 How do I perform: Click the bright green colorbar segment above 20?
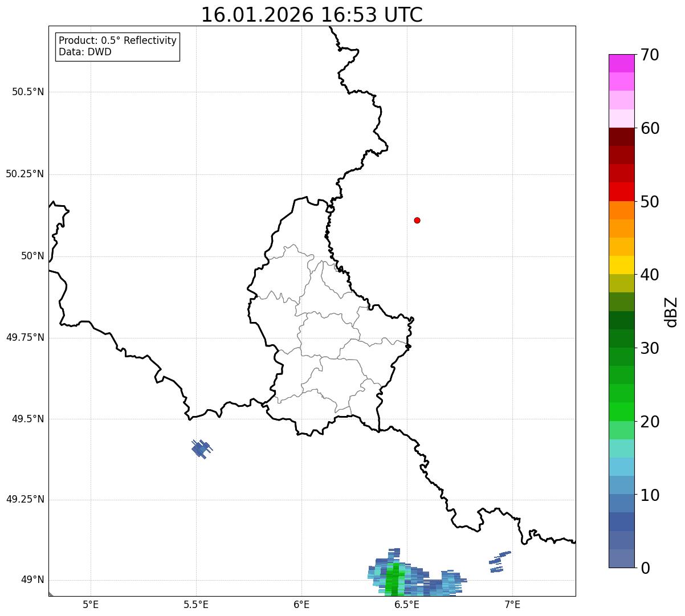[x=621, y=411]
